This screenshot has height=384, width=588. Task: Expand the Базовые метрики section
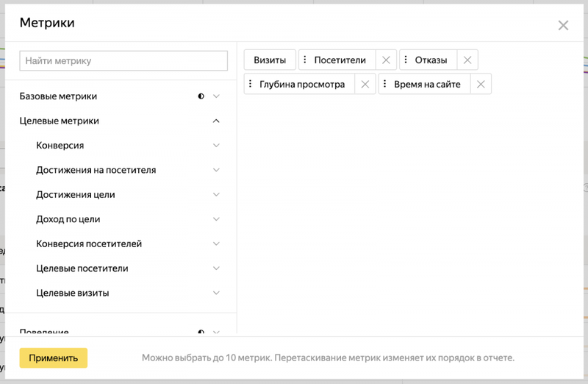[216, 96]
